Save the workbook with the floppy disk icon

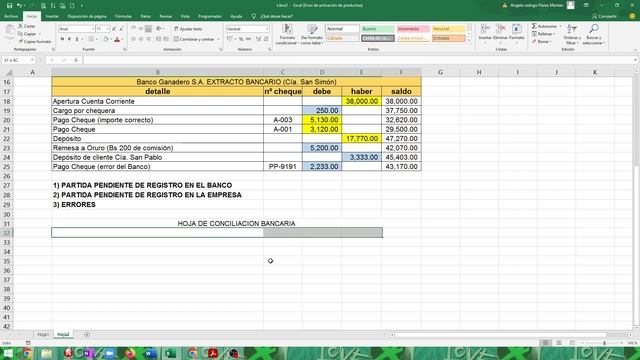coord(9,6)
